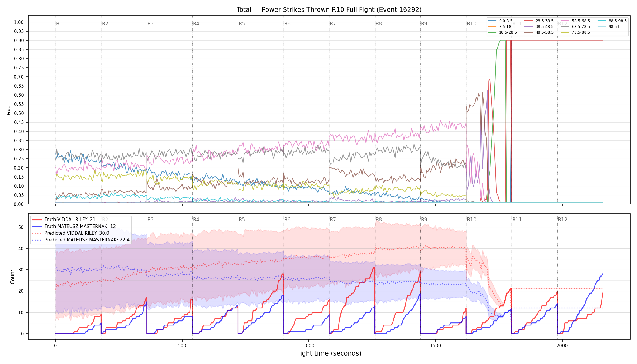Viewport: 637px width, 364px height.
Task: Click the R8 round marker in Prob chart
Action: pos(379,24)
